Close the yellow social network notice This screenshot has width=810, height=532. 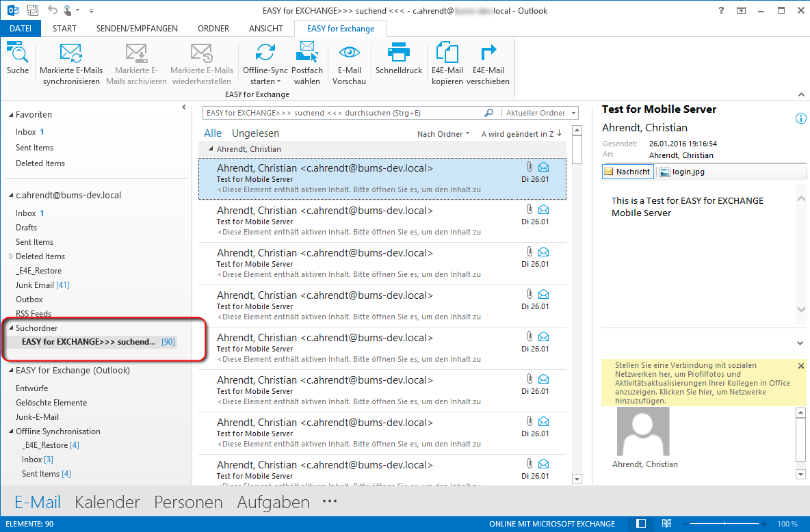(800, 366)
